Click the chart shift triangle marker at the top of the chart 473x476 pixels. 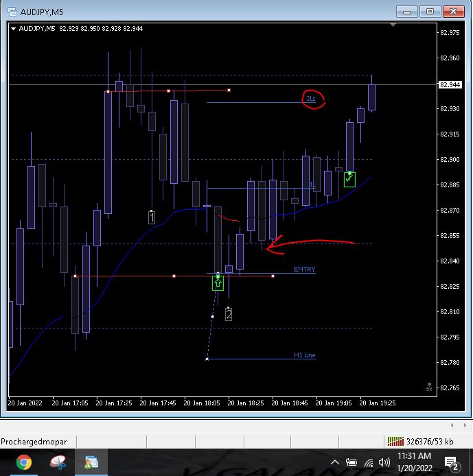[393, 25]
